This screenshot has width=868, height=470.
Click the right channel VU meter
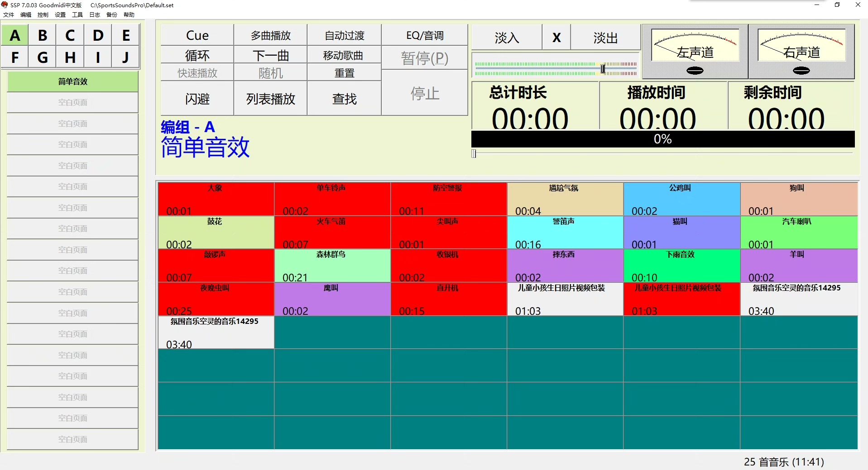click(x=801, y=52)
